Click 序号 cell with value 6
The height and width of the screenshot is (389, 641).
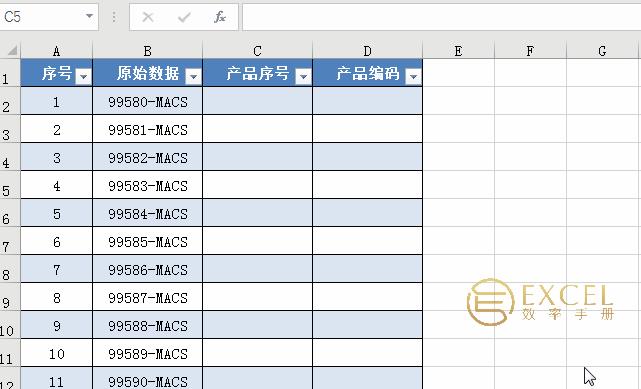point(56,241)
